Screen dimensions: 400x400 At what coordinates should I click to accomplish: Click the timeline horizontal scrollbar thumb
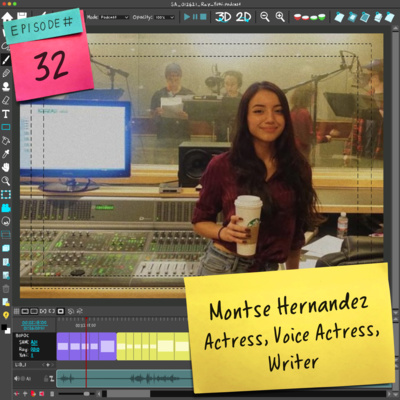(x=128, y=394)
